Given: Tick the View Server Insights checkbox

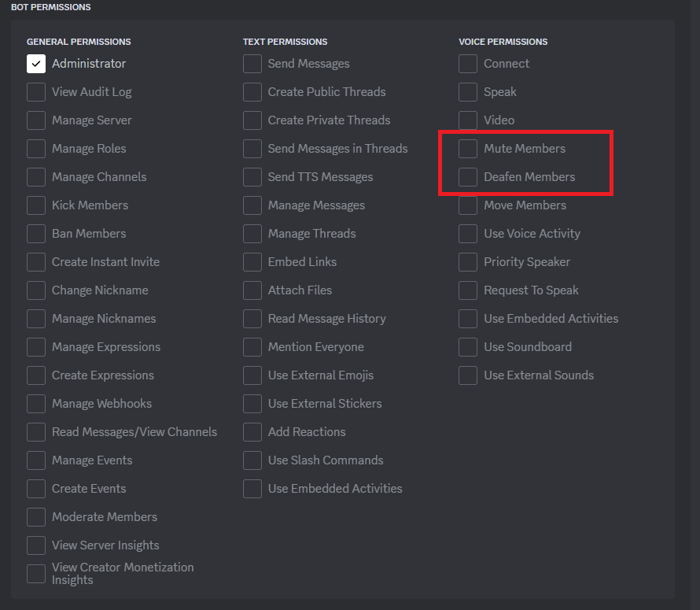Looking at the screenshot, I should pyautogui.click(x=36, y=545).
